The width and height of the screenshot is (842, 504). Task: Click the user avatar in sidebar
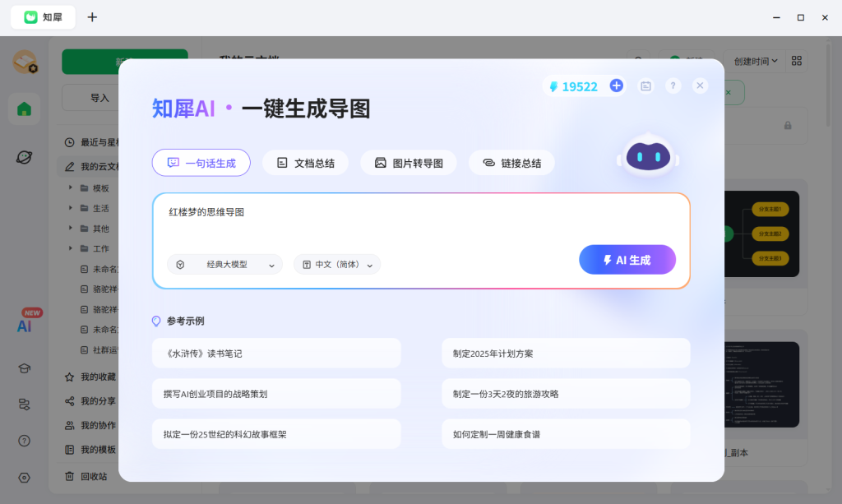coord(25,61)
